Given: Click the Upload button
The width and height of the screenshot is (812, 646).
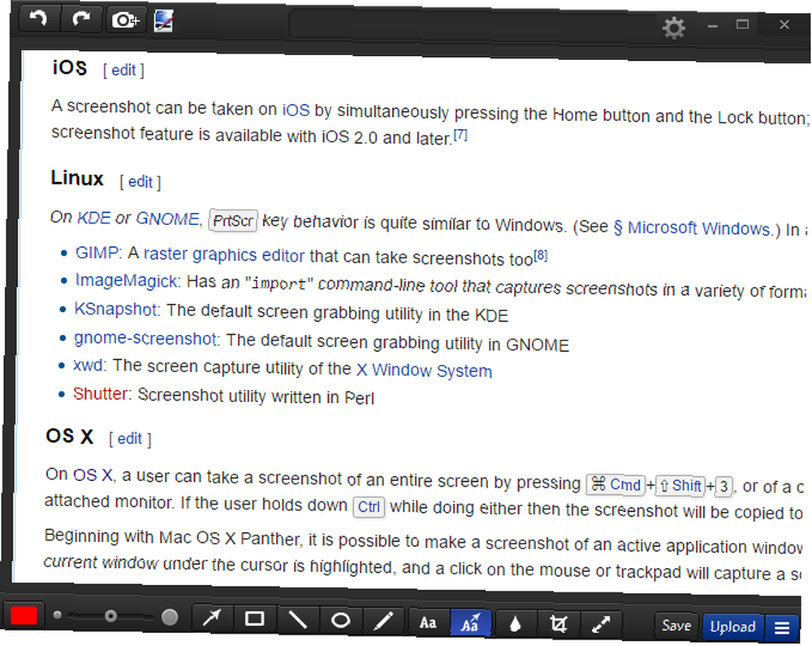Looking at the screenshot, I should pyautogui.click(x=732, y=626).
